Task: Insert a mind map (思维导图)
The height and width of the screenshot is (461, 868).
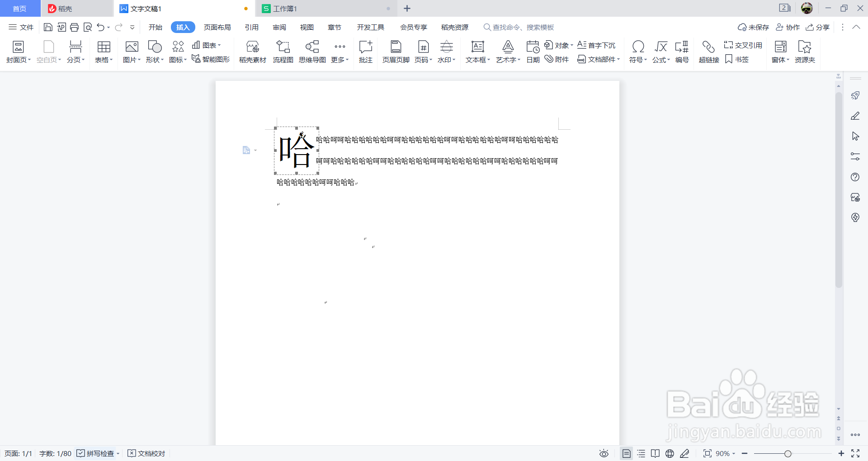Action: [312, 52]
